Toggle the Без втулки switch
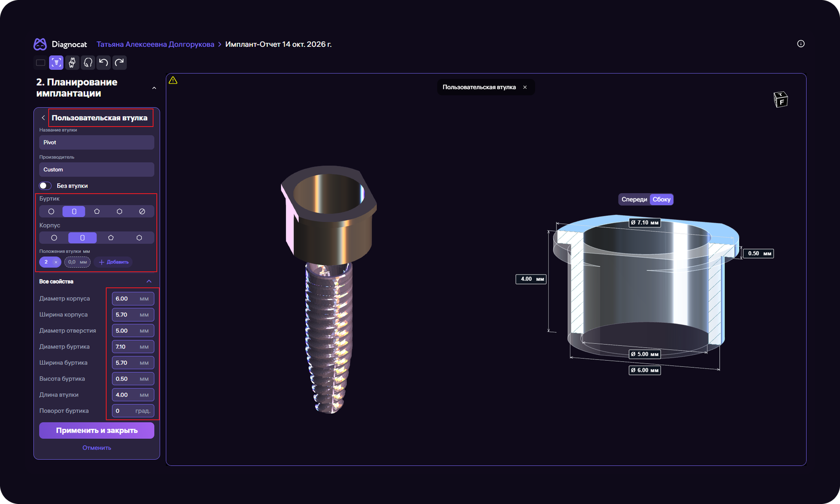The image size is (840, 504). click(x=45, y=185)
